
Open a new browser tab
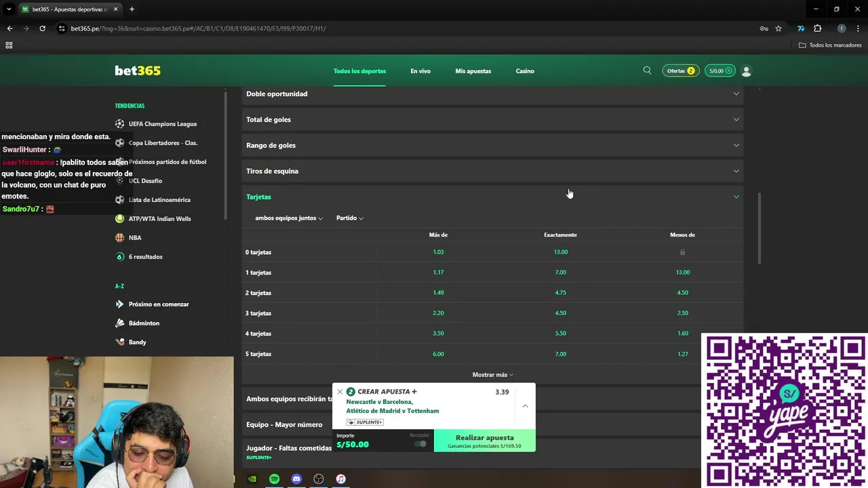[132, 9]
